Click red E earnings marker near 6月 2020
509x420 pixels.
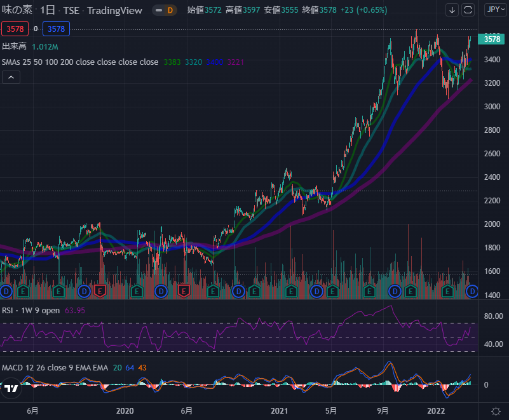(184, 292)
